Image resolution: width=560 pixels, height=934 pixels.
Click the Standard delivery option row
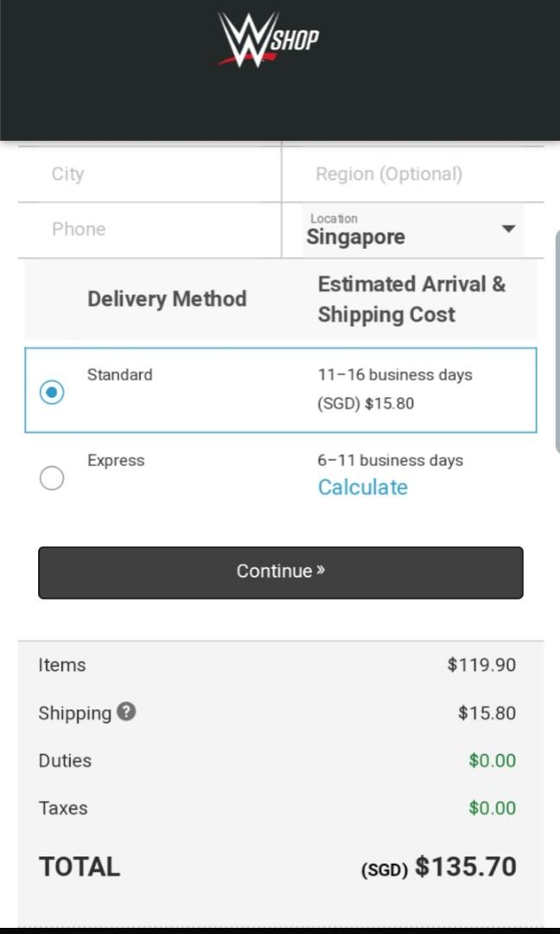click(280, 390)
